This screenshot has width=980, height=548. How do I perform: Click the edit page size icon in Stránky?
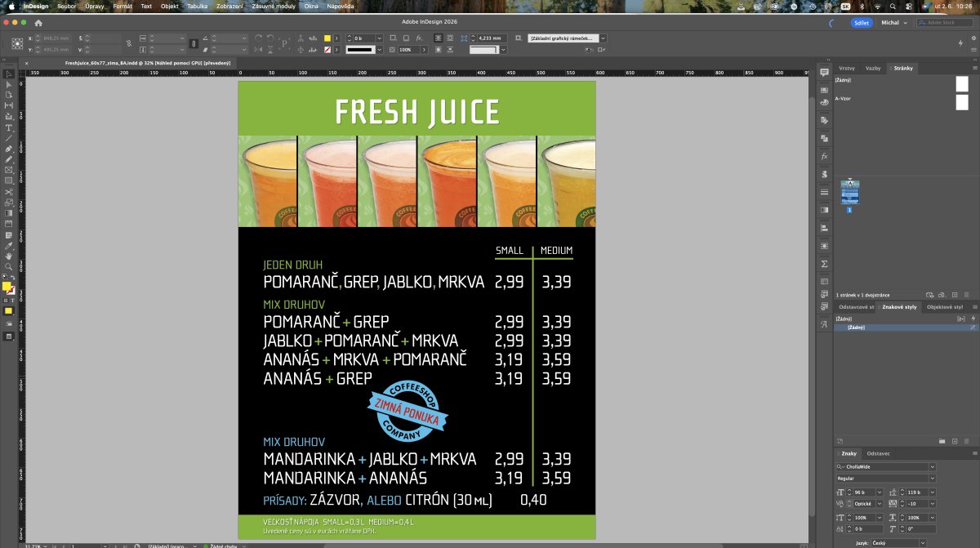(929, 294)
